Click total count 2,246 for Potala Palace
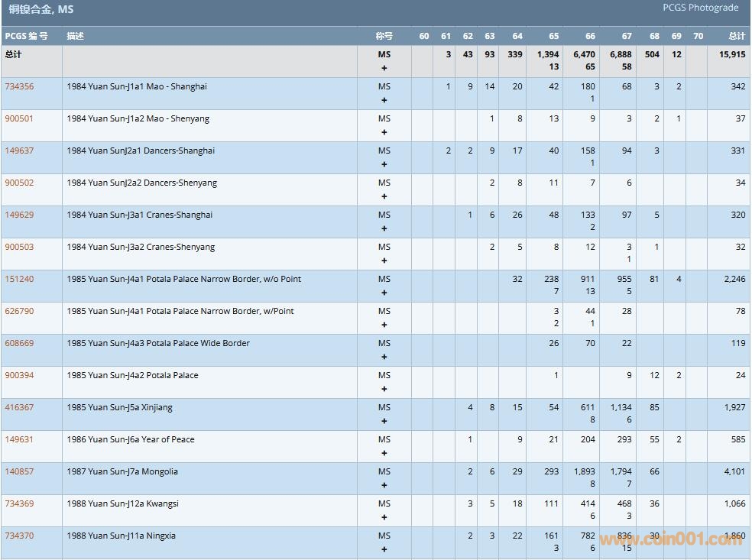The image size is (752, 560). (734, 279)
